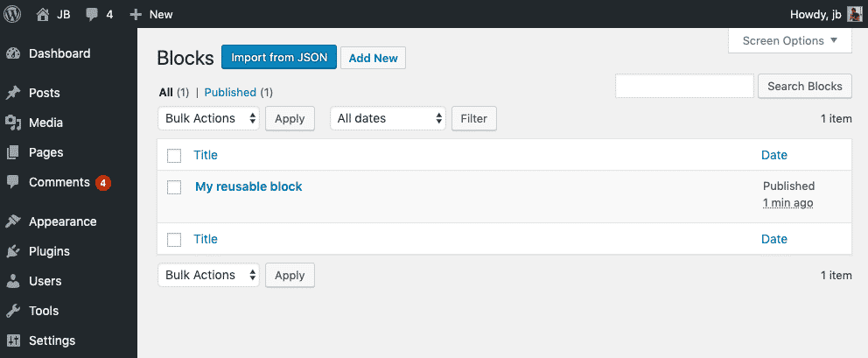868x358 pixels.
Task: Open the Dashboard menu item
Action: [x=59, y=53]
